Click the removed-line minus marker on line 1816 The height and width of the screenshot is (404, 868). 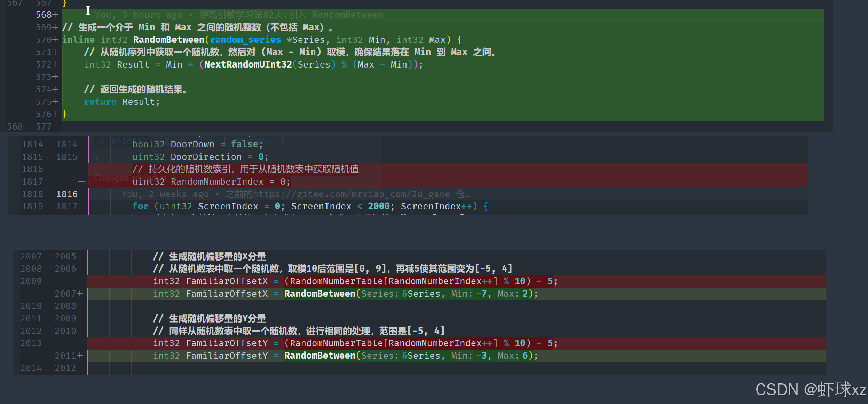(81, 169)
